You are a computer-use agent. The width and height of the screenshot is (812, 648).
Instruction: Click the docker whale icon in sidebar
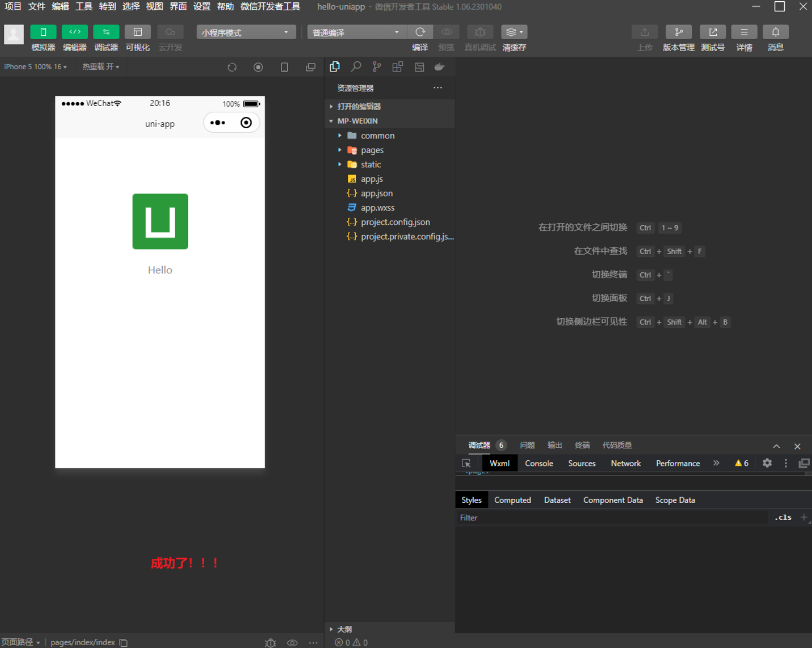(440, 67)
